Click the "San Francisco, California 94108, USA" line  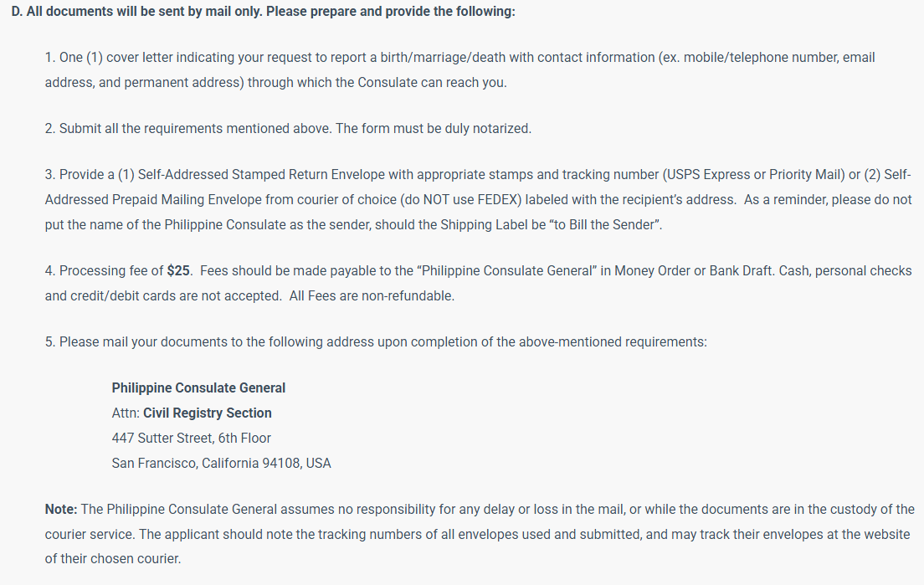[x=221, y=464]
